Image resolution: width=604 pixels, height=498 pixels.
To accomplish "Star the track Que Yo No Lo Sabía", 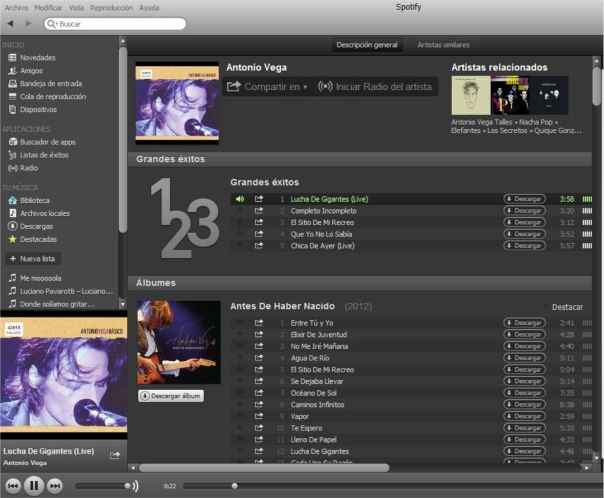I will click(240, 234).
